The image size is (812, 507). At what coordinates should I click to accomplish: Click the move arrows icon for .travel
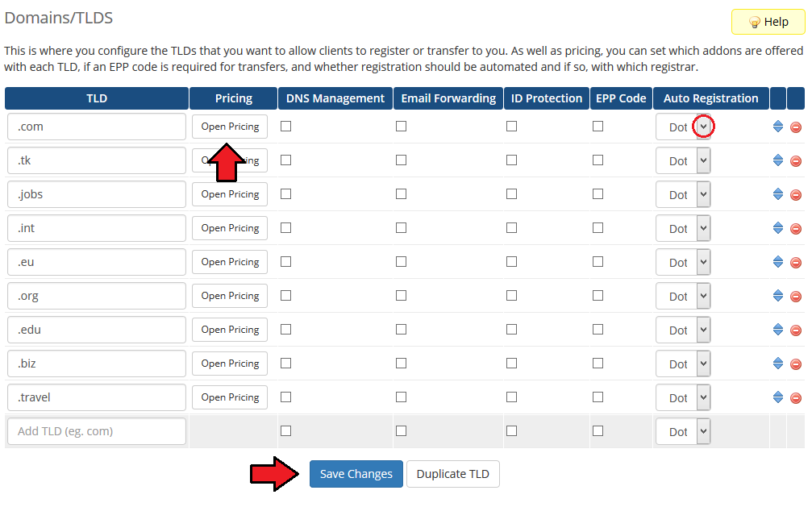[778, 398]
